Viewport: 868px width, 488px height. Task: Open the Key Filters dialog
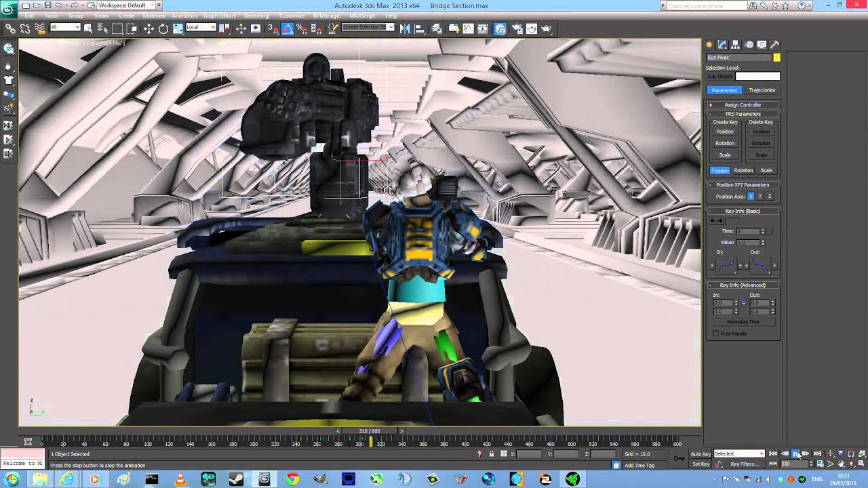[745, 464]
